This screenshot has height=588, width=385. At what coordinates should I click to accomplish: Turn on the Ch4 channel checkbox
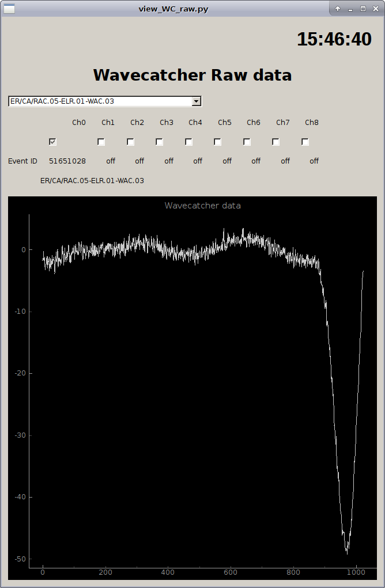click(188, 142)
